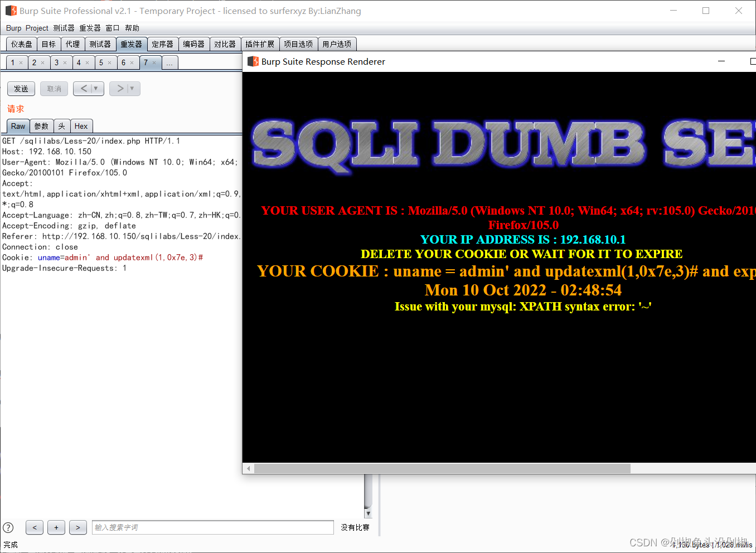Switch to the 编码器 tab
Image resolution: width=756 pixels, height=553 pixels.
point(193,44)
